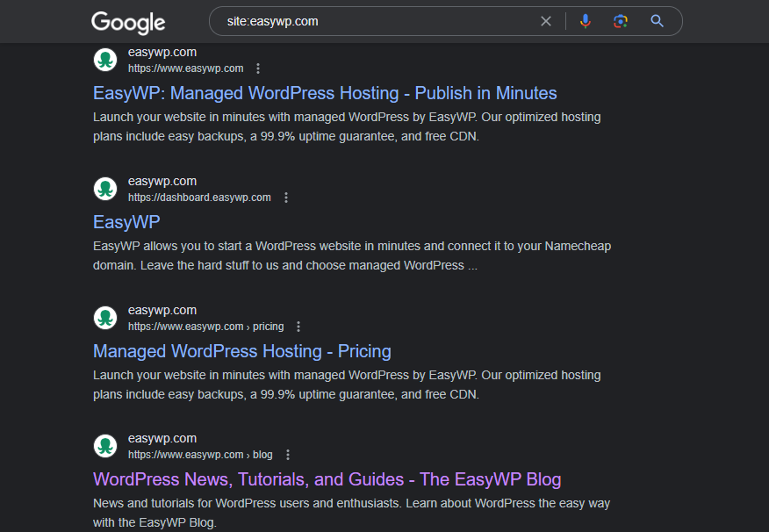The height and width of the screenshot is (532, 769).
Task: Open the EasyWP octopus favicon for www.easywp.com result
Action: pos(105,60)
